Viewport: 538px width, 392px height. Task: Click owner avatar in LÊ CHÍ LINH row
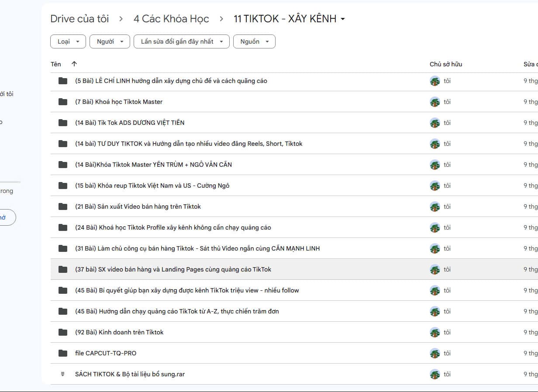[435, 81]
